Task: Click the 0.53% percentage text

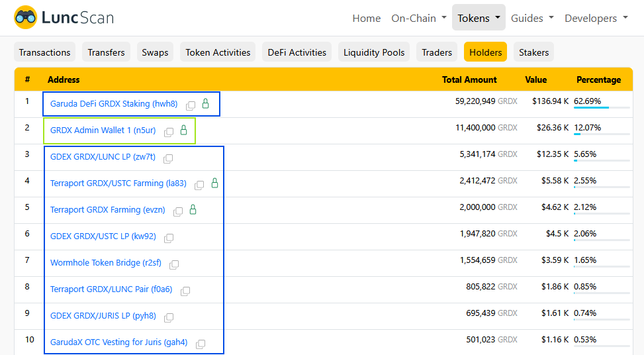Action: (x=585, y=339)
